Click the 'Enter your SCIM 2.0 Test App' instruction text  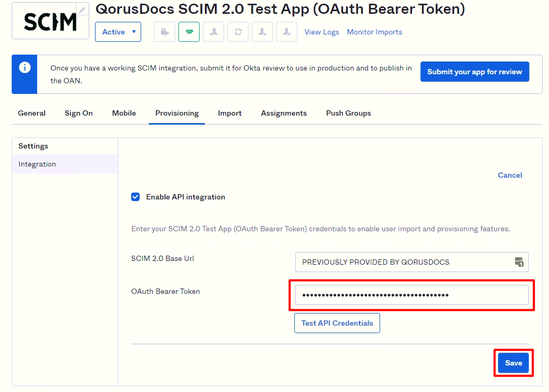click(x=321, y=229)
